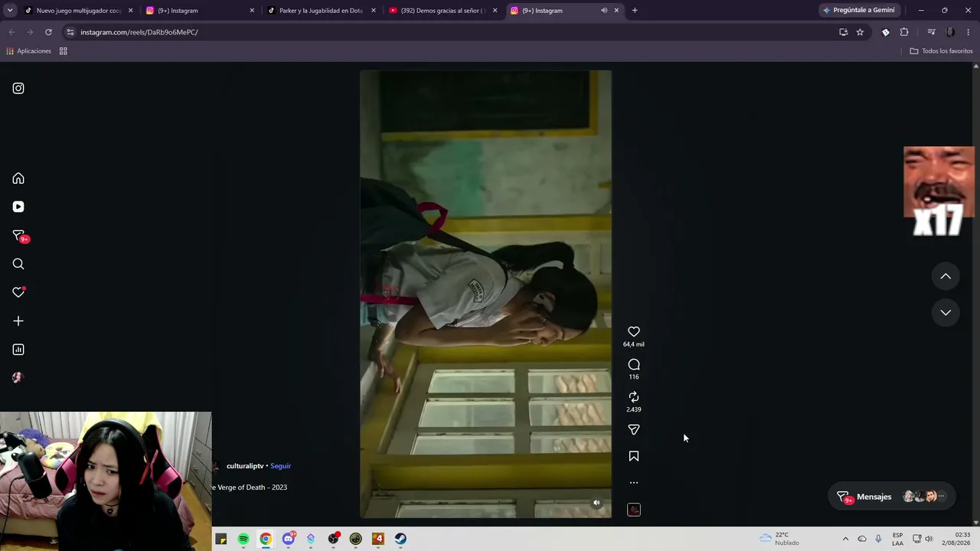This screenshot has width=980, height=551.
Task: Open the reel's comments
Action: (634, 364)
